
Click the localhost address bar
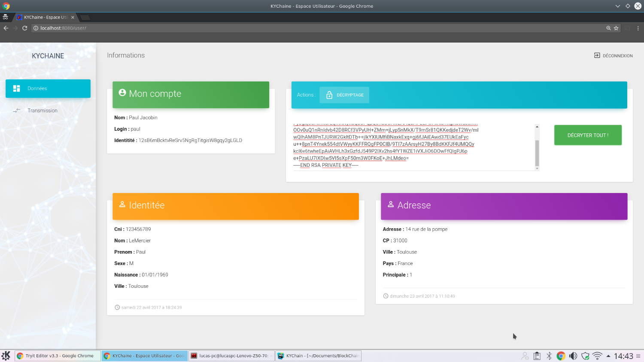click(x=301, y=28)
